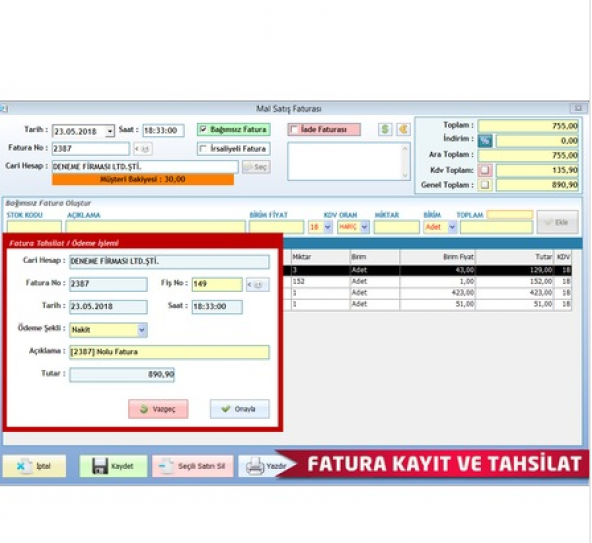Image resolution: width=592 pixels, height=543 pixels.
Task: Click the Fiş No lookup arrow button
Action: 257,285
